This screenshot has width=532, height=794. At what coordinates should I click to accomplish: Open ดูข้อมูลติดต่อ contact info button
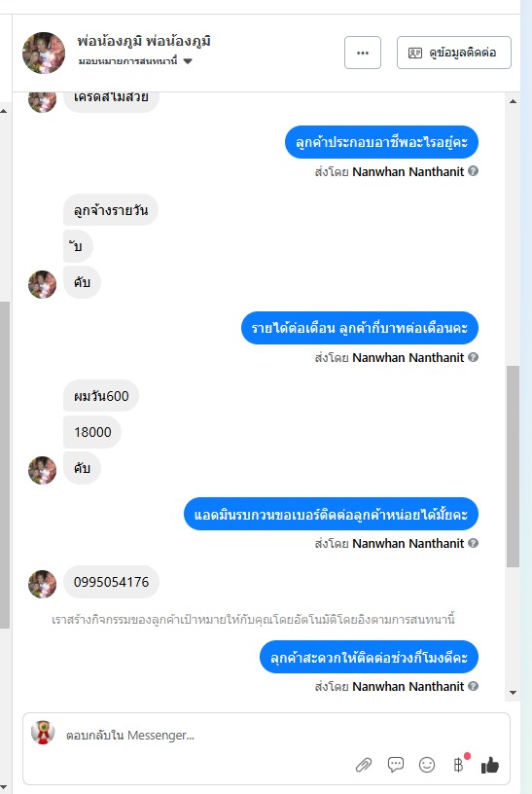(453, 53)
